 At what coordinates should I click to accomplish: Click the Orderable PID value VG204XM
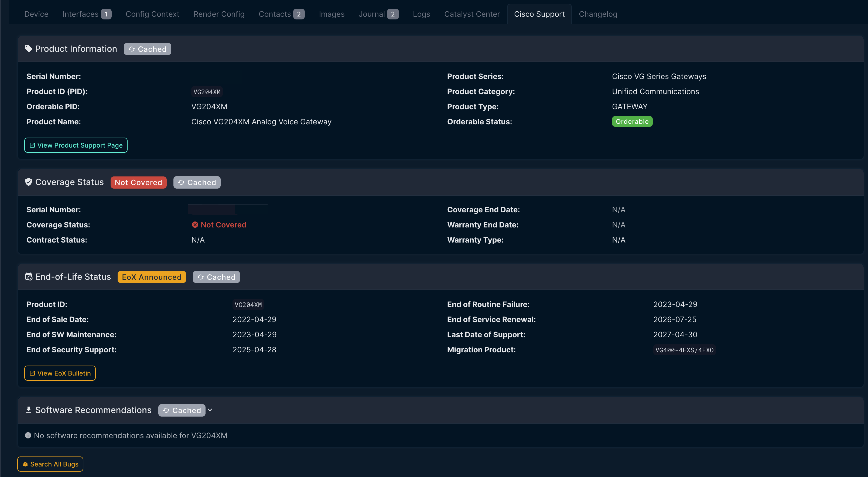(x=209, y=107)
